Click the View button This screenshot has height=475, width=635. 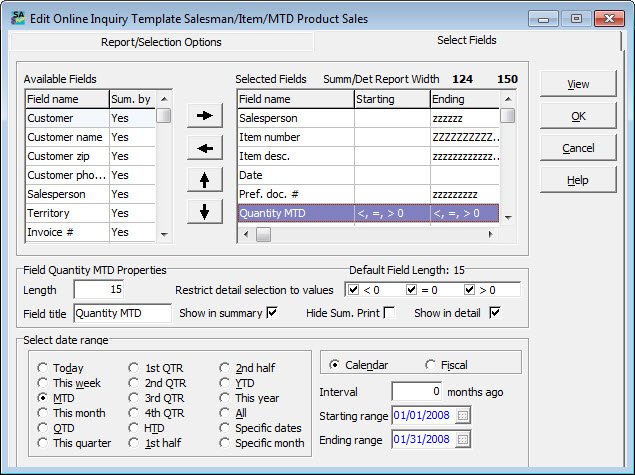coord(578,85)
